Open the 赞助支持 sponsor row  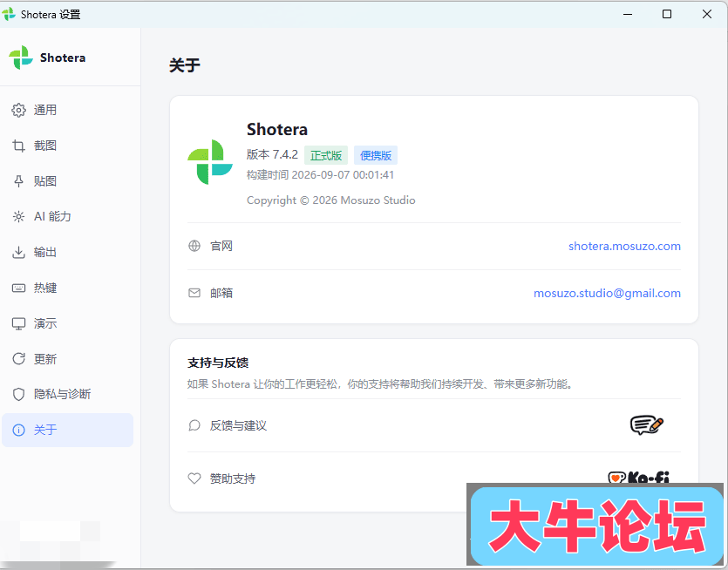click(434, 478)
